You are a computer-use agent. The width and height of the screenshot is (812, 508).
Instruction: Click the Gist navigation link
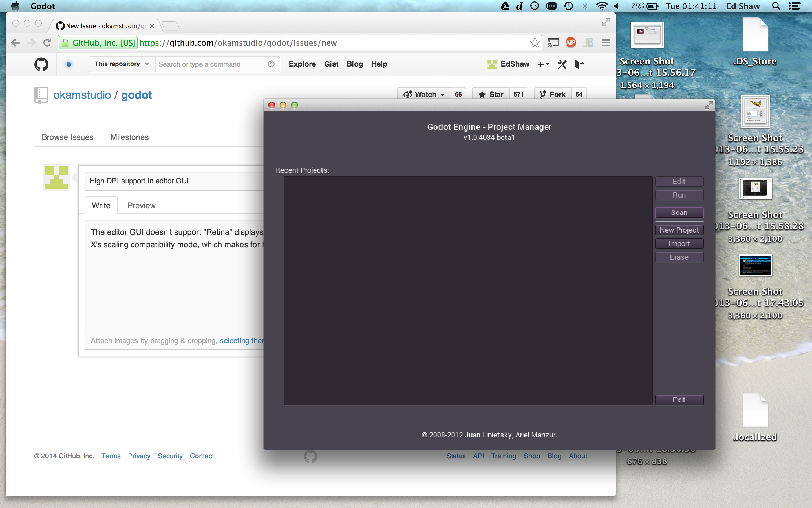(x=331, y=64)
